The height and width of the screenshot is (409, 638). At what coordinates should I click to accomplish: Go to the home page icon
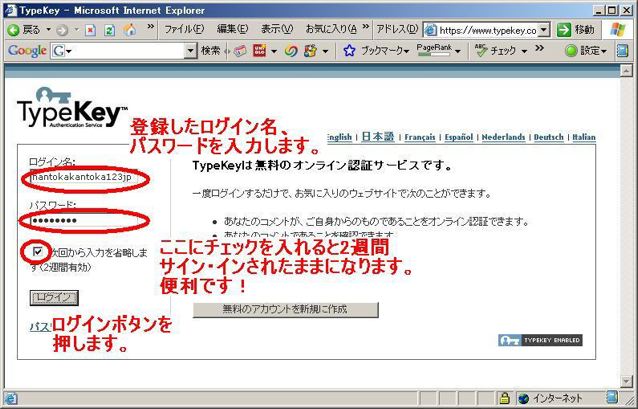tap(129, 30)
